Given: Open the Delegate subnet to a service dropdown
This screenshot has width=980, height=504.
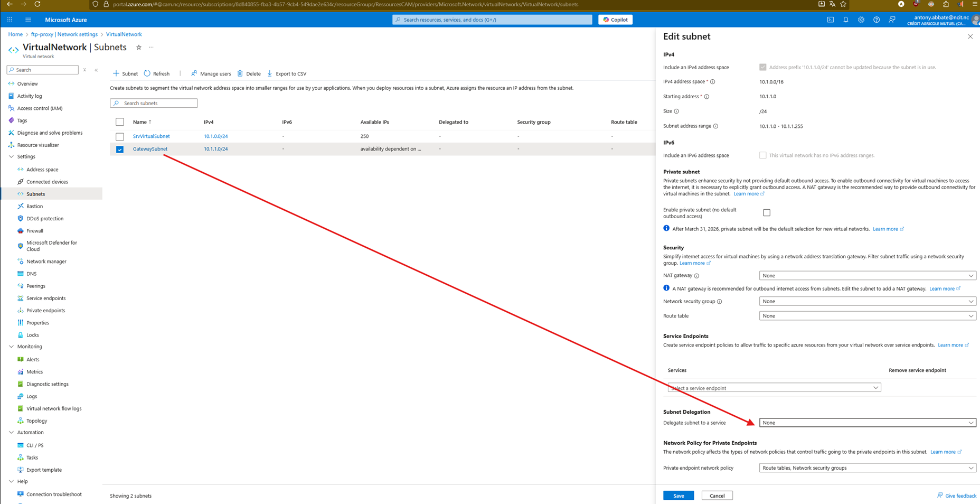Looking at the screenshot, I should pos(867,423).
